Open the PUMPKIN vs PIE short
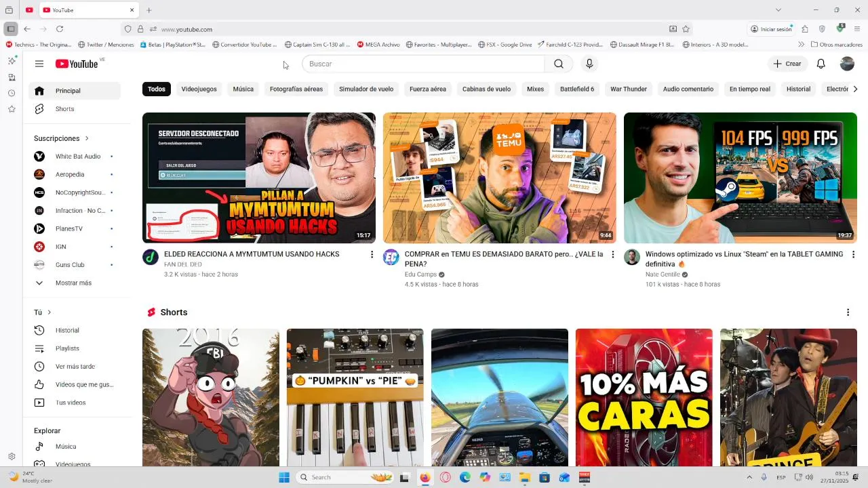 [x=355, y=397]
